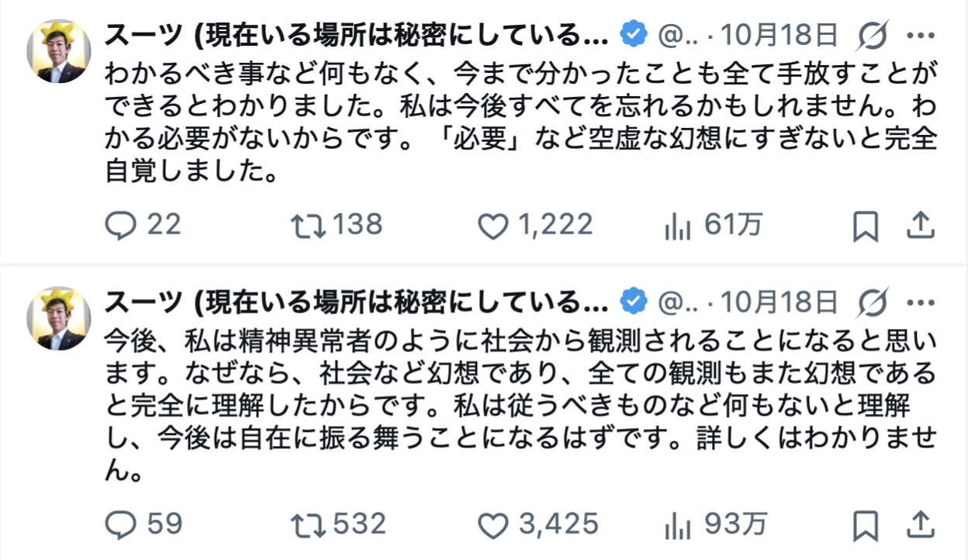Image resolution: width=968 pixels, height=560 pixels.
Task: View analytics for the 61万 views tweet
Action: coord(677,226)
